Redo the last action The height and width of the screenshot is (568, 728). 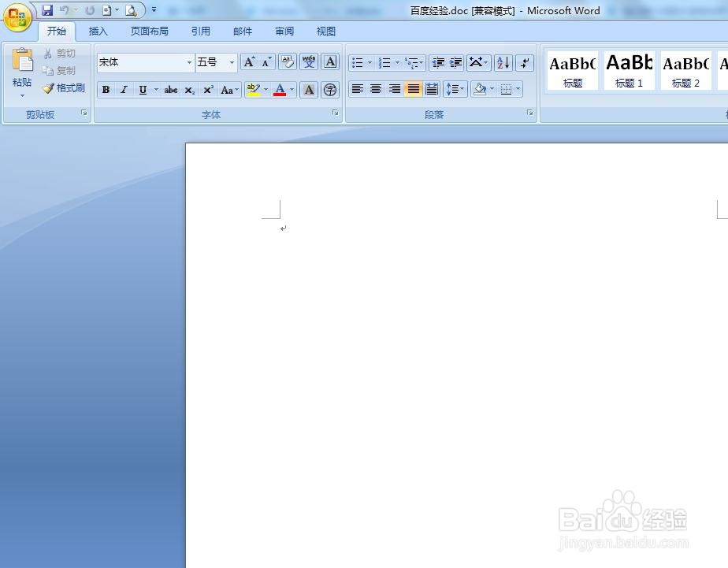point(90,9)
